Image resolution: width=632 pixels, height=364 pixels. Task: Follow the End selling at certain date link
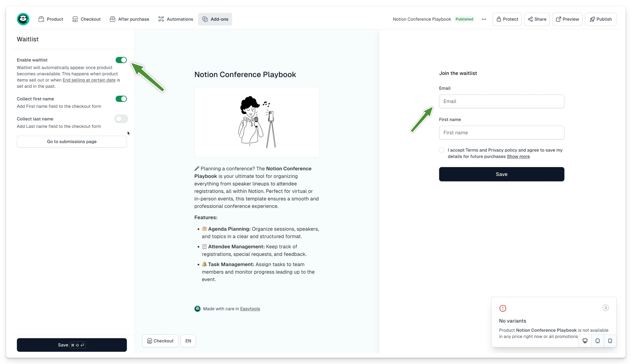pyautogui.click(x=89, y=80)
